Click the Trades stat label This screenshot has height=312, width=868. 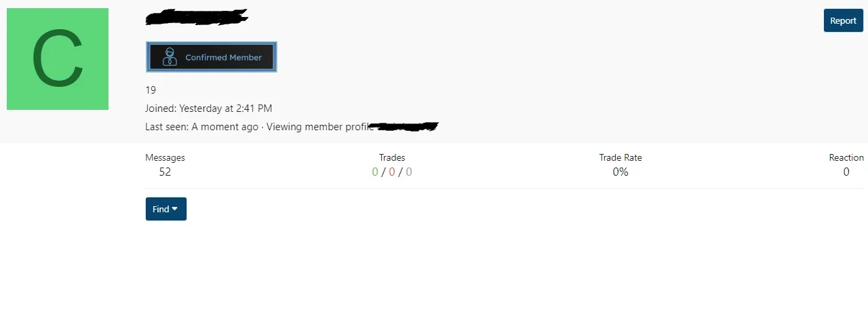coord(392,157)
